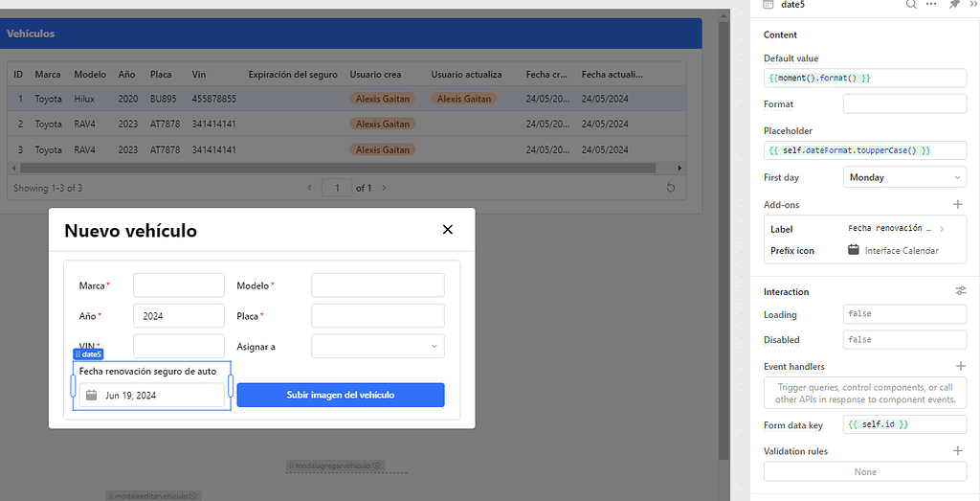Open search in the date5 inspector header
This screenshot has height=501, width=980.
pos(911,5)
